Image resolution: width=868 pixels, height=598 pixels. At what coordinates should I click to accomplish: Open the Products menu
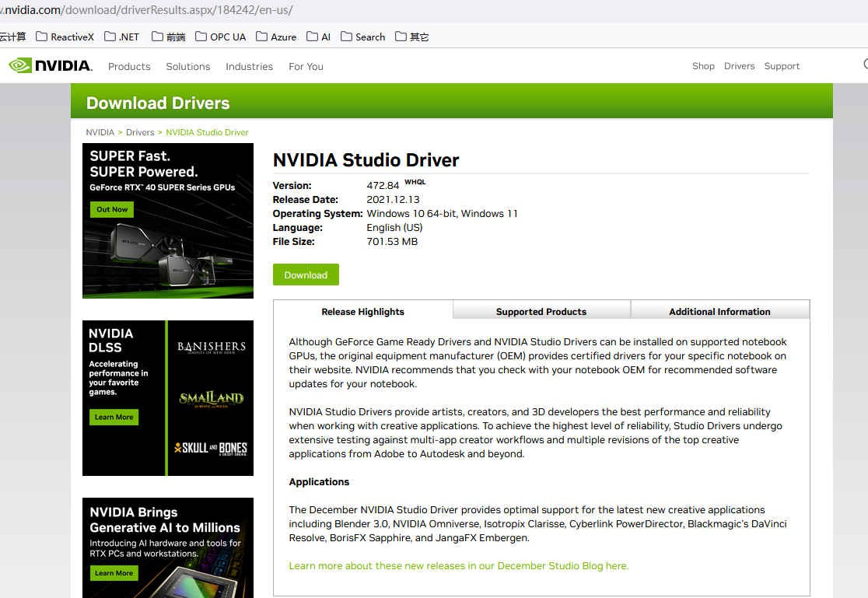point(129,66)
